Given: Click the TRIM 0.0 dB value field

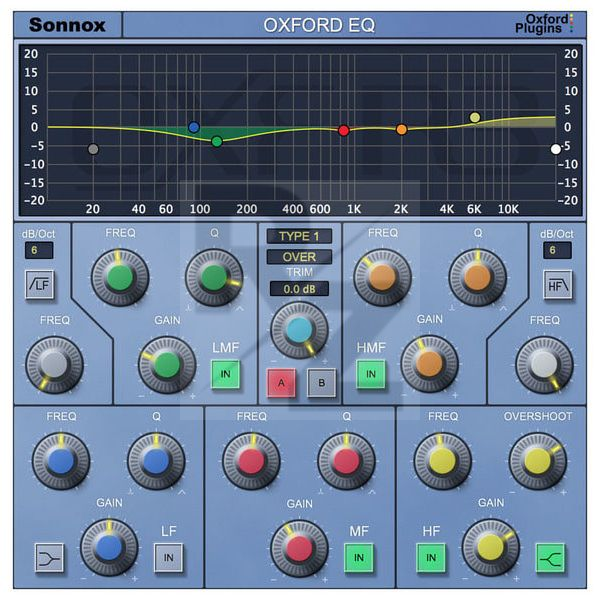Looking at the screenshot, I should click(299, 289).
